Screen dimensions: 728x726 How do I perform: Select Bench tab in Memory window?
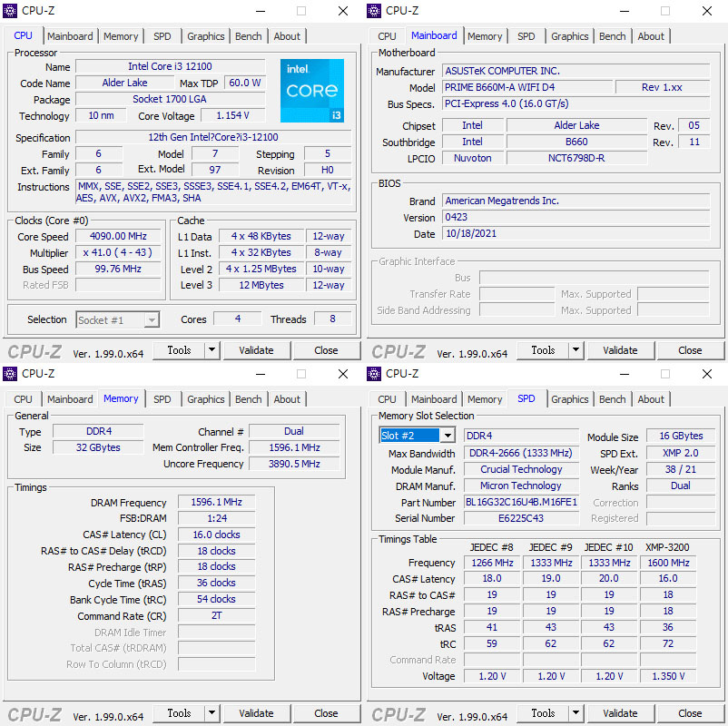tap(249, 399)
